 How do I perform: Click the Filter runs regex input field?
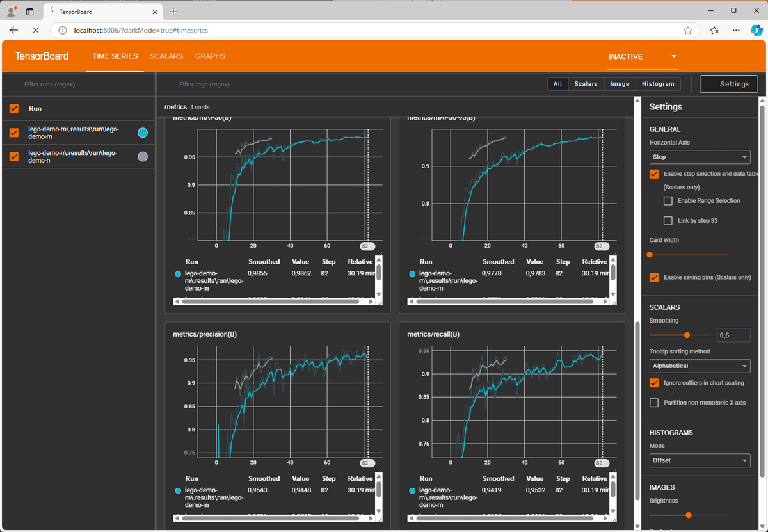pos(78,84)
